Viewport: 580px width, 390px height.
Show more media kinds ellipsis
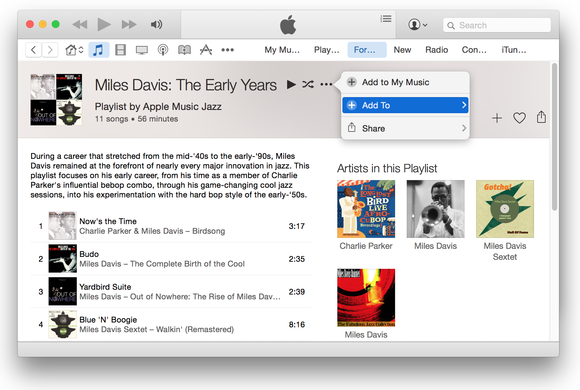coord(227,50)
